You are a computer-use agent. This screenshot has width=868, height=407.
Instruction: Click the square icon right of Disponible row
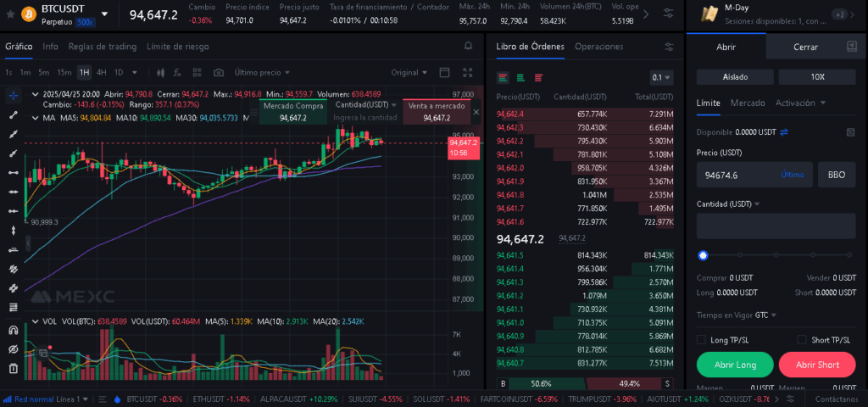pos(851,132)
